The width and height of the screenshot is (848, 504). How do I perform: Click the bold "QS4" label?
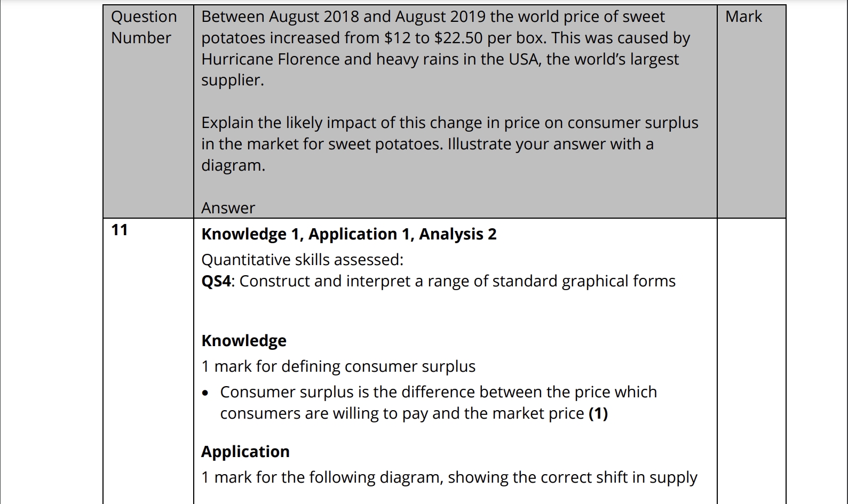(216, 281)
